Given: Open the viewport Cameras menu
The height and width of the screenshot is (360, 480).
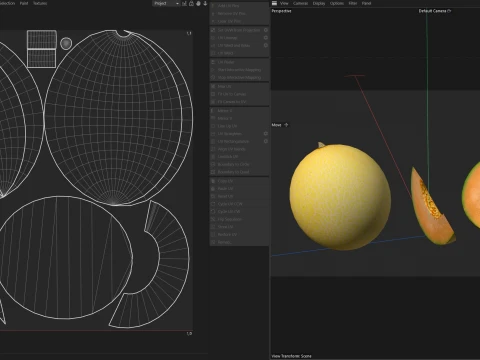Looking at the screenshot, I should [301, 3].
